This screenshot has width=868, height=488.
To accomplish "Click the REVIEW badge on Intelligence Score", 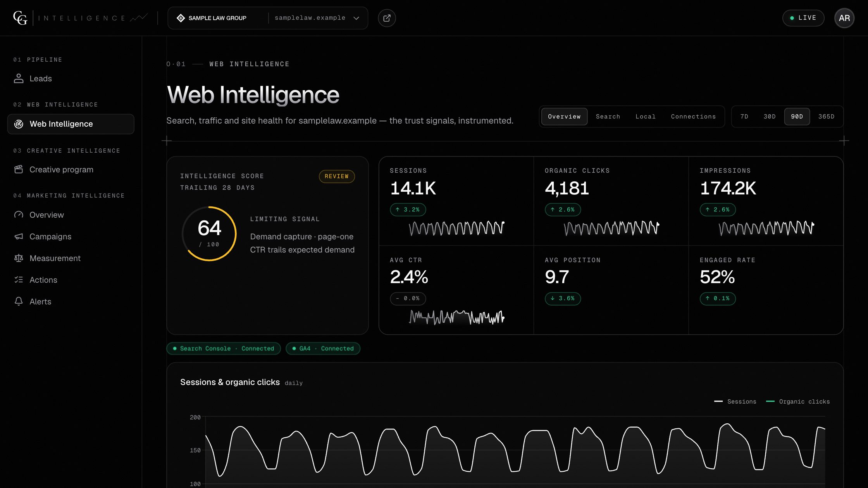I will [337, 176].
